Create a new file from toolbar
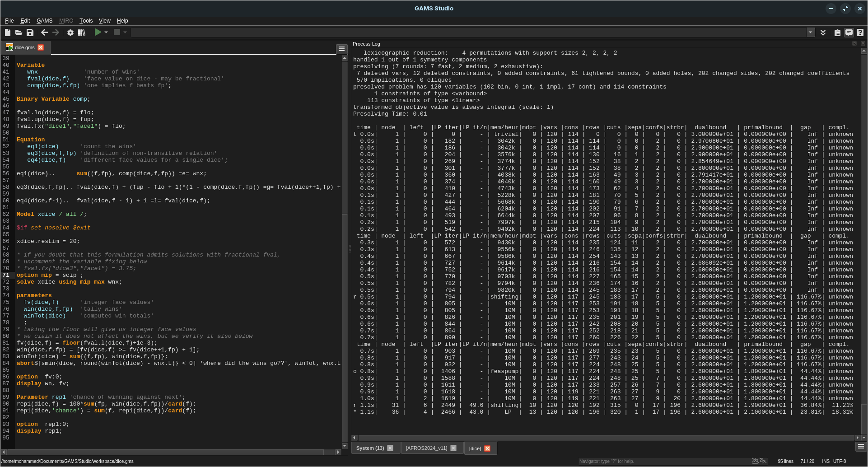This screenshot has height=467, width=868. coord(7,33)
